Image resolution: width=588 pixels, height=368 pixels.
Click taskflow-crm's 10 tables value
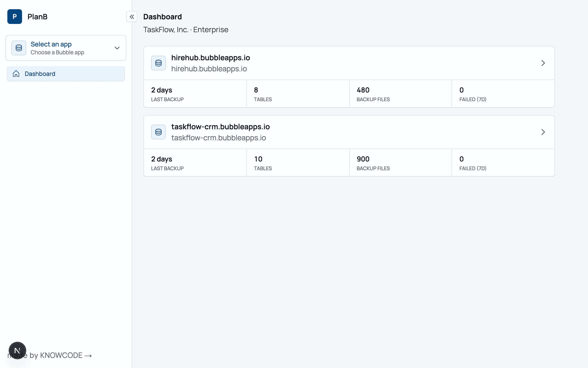click(x=258, y=159)
